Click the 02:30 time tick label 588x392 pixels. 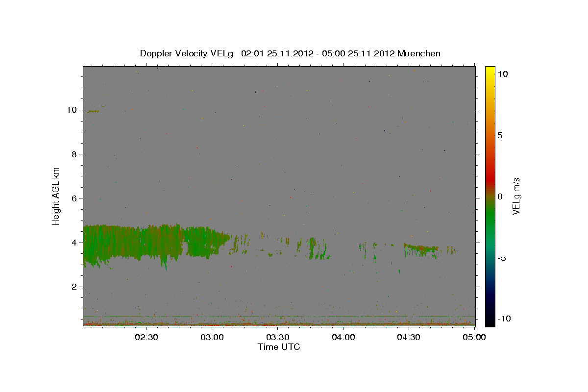(147, 337)
